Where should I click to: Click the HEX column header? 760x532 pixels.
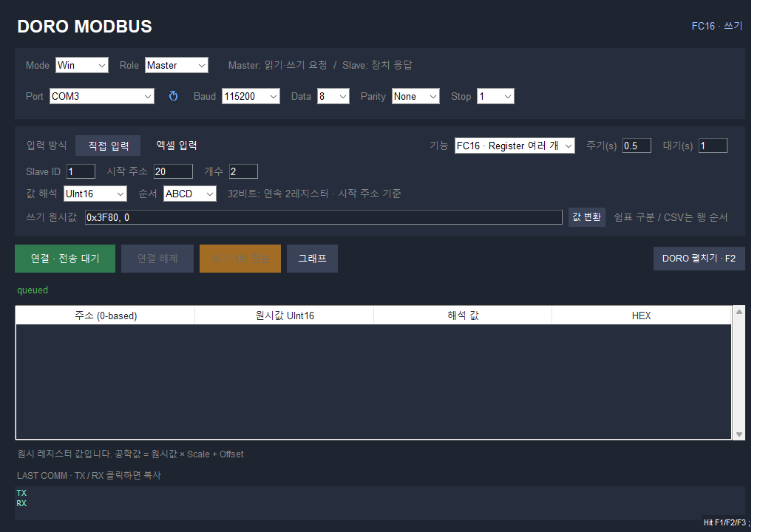641,316
